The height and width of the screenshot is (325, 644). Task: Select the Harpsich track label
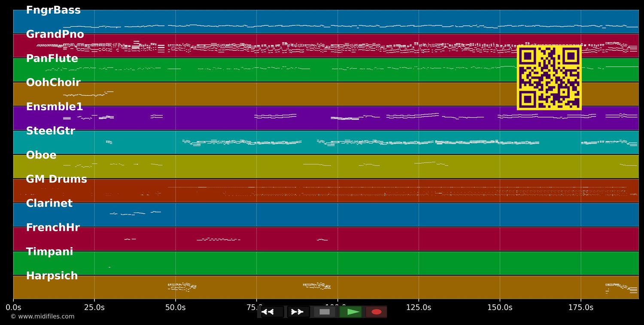(52, 276)
